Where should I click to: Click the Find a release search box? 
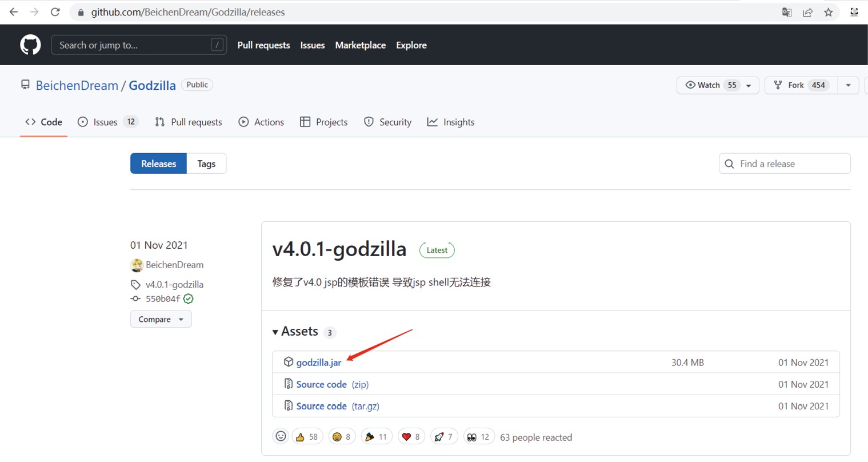(785, 164)
